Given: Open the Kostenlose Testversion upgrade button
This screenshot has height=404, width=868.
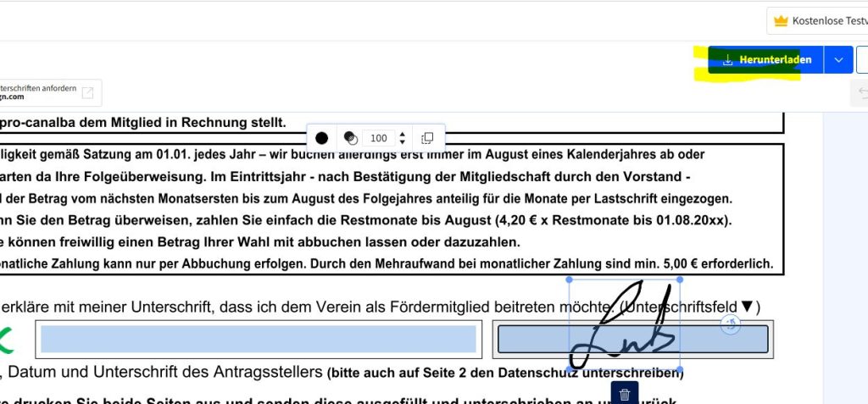Looking at the screenshot, I should coord(818,20).
